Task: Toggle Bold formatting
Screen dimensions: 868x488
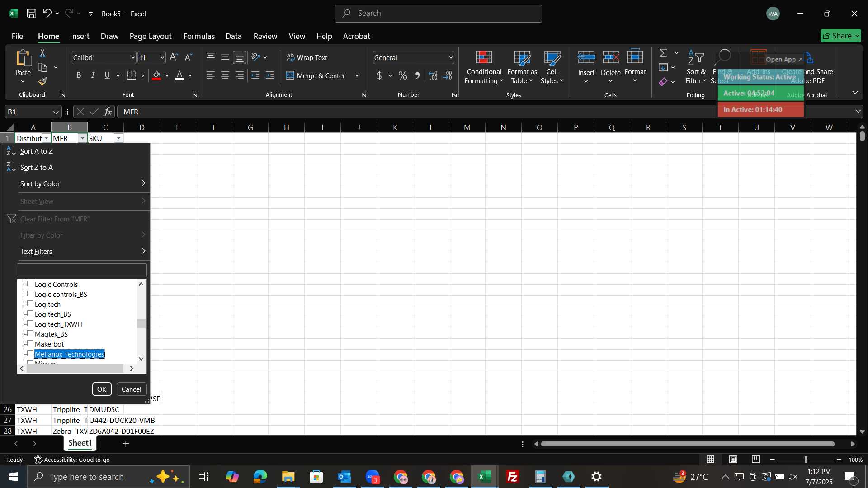Action: click(x=79, y=75)
